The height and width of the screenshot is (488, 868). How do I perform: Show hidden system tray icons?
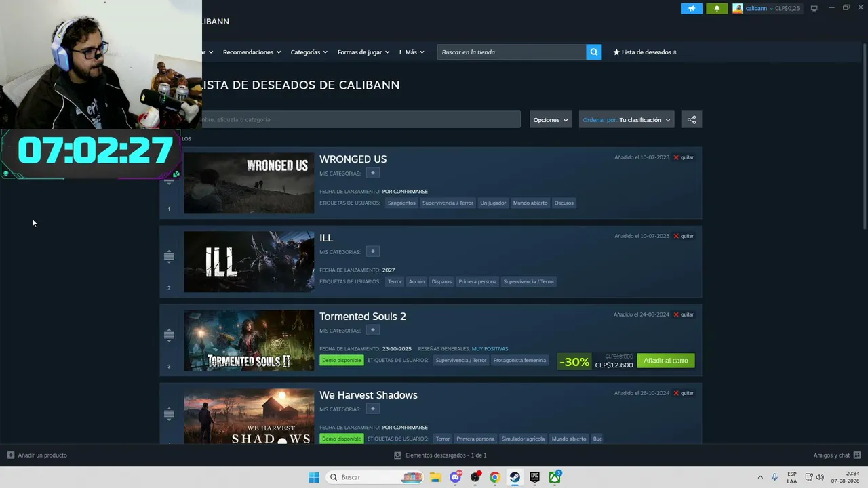[x=760, y=477]
